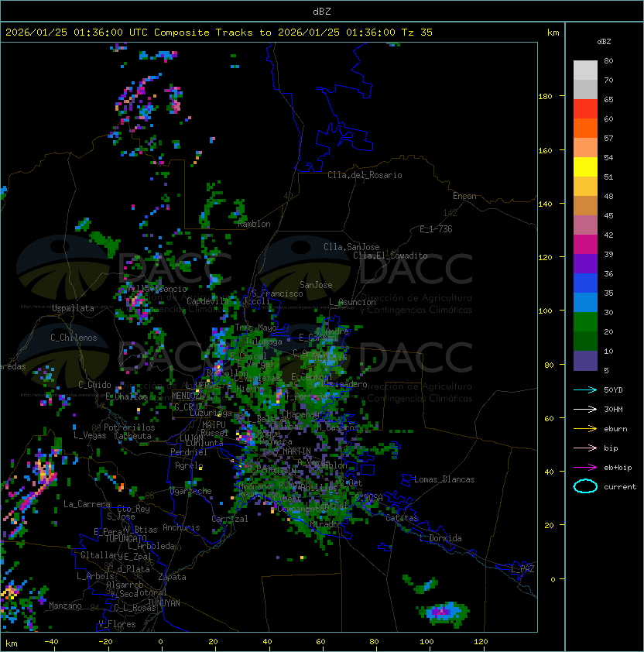Click the Anchoris map label
The height and width of the screenshot is (652, 644).
pos(181,527)
